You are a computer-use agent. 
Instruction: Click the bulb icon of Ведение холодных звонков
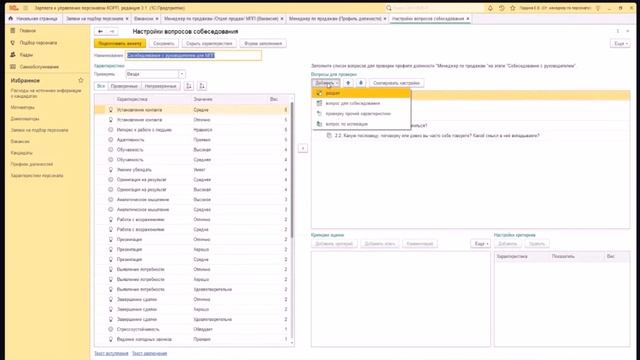111,339
